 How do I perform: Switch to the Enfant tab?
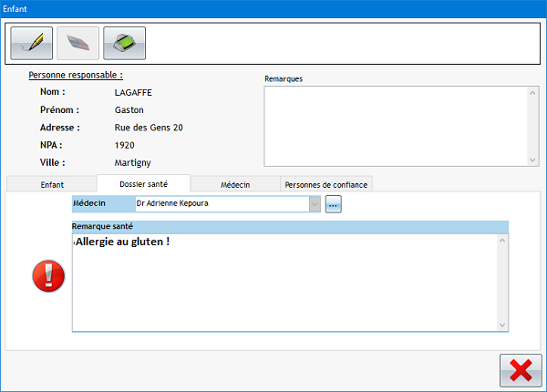[52, 184]
